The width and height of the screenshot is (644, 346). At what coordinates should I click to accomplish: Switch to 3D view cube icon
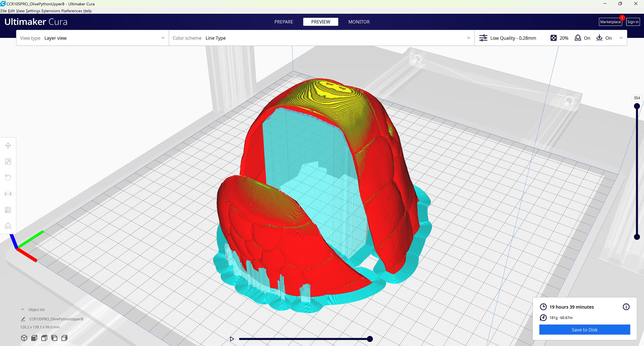[x=24, y=338]
